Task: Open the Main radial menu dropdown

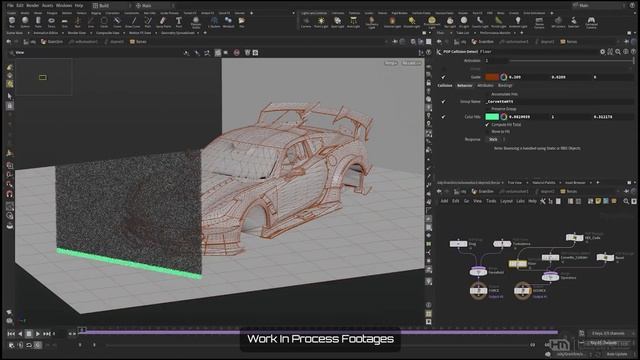Action: point(154,6)
